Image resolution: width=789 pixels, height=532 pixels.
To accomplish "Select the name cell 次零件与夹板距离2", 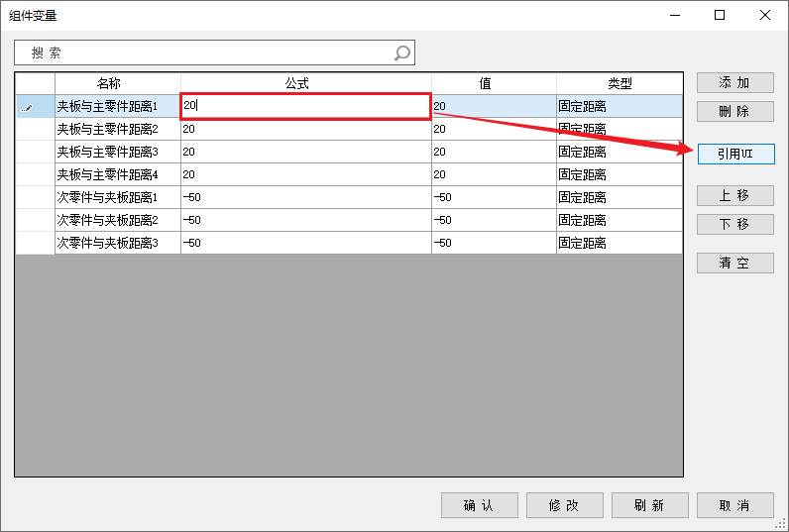I will 118,220.
